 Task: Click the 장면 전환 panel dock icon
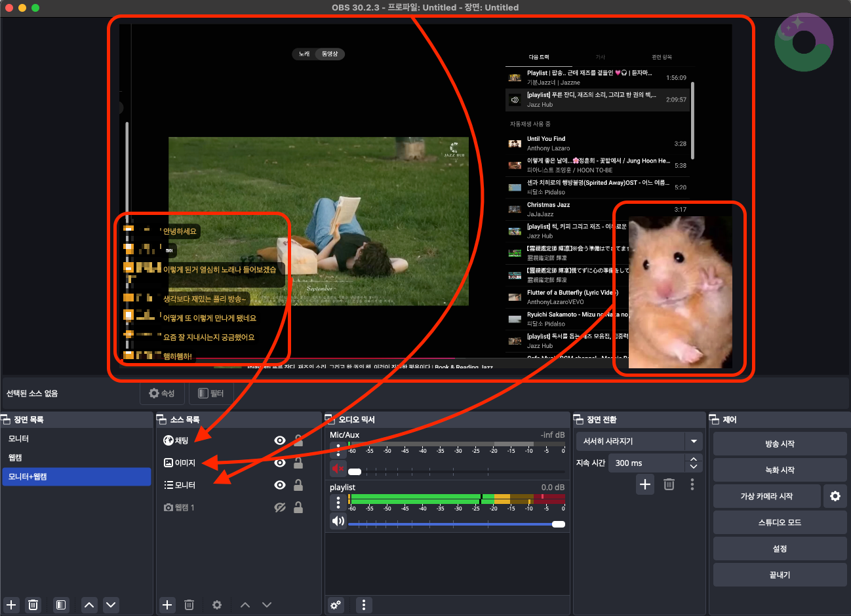point(579,419)
